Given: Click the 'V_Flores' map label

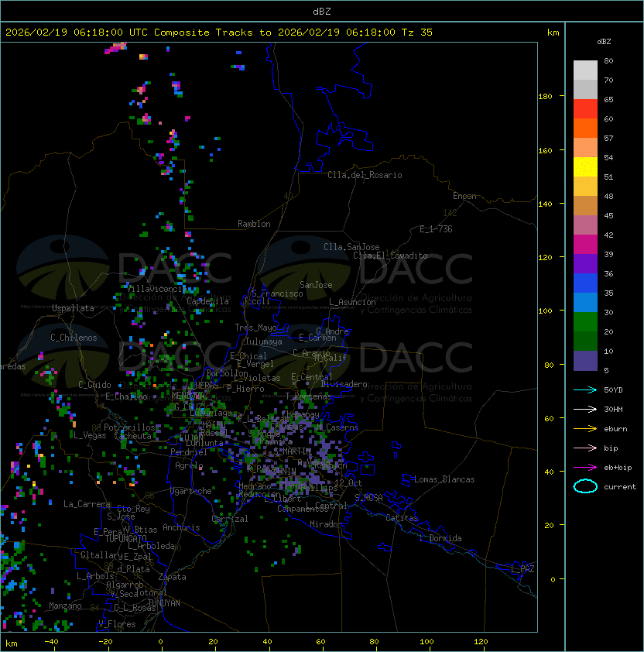Looking at the screenshot, I should point(117,624).
